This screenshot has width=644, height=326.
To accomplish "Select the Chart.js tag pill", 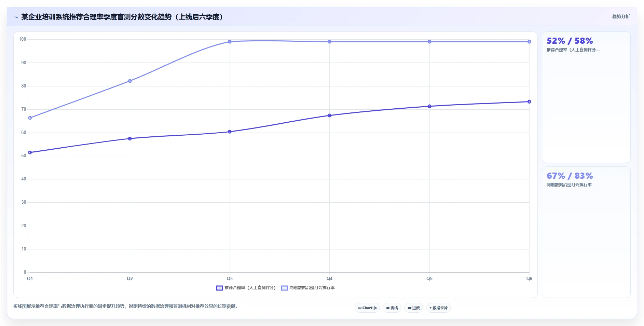I will (x=367, y=308).
